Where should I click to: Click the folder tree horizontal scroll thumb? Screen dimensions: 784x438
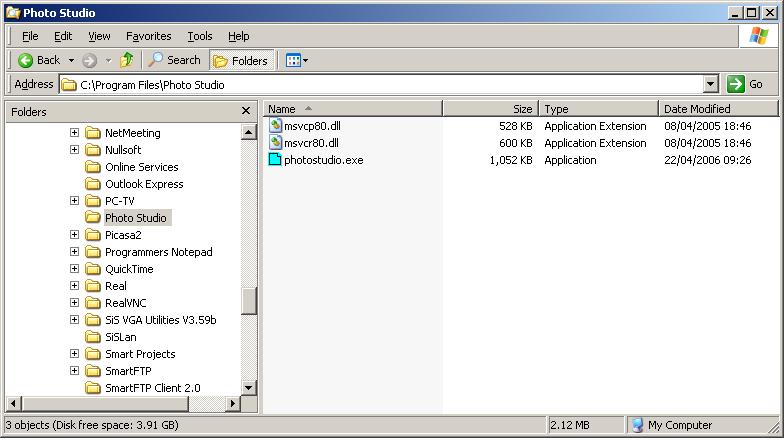106,403
